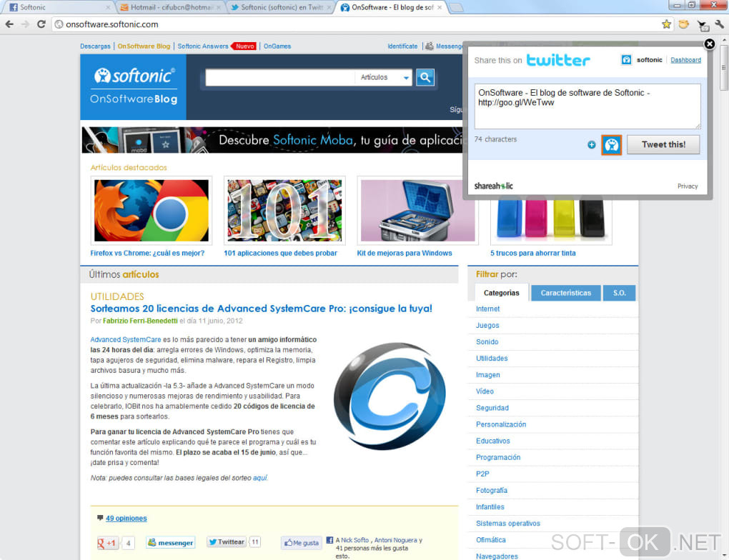729x560 pixels.
Task: Switch to the Softonic Twitter tab
Action: point(282,7)
